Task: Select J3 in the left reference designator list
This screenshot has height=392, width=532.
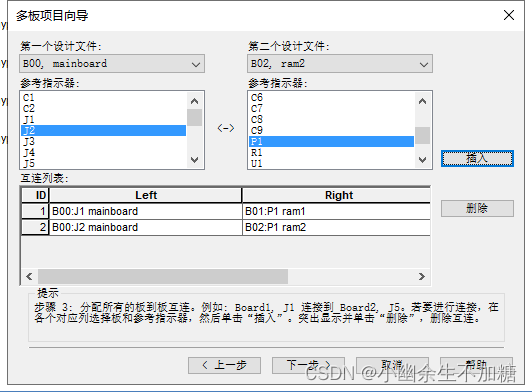Action: point(103,142)
